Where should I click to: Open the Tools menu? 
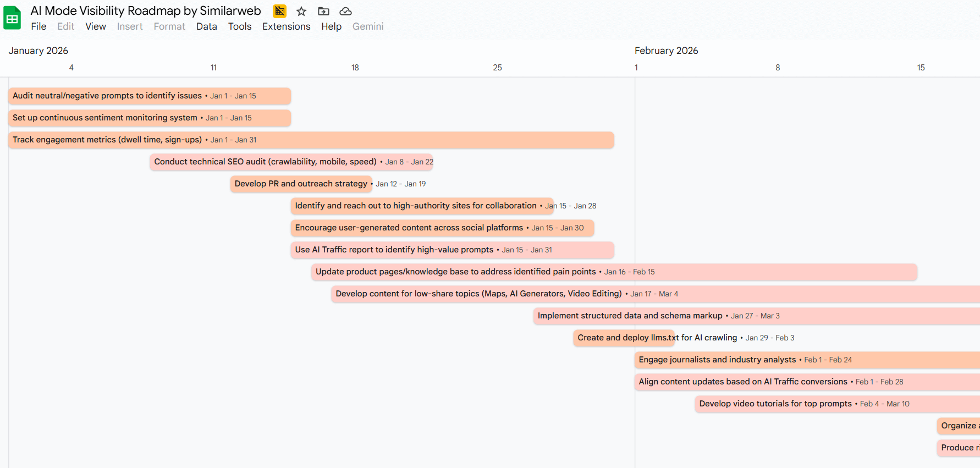[x=240, y=26]
